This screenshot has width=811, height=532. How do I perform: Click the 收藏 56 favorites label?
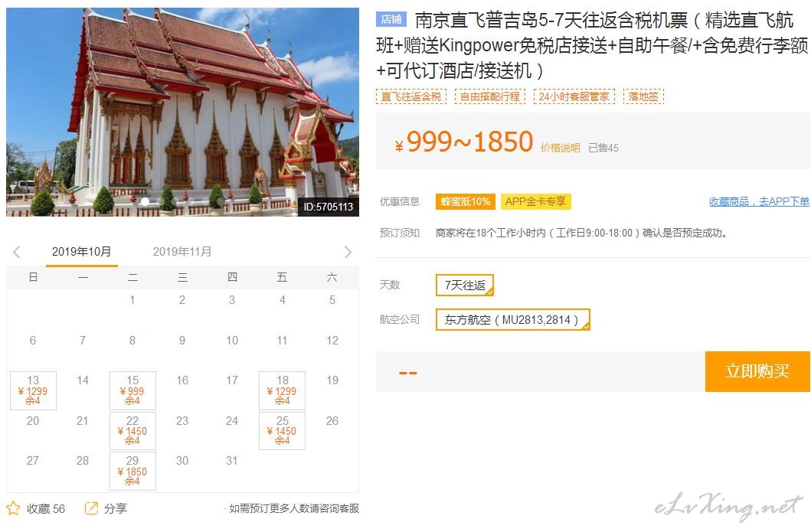[x=46, y=509]
